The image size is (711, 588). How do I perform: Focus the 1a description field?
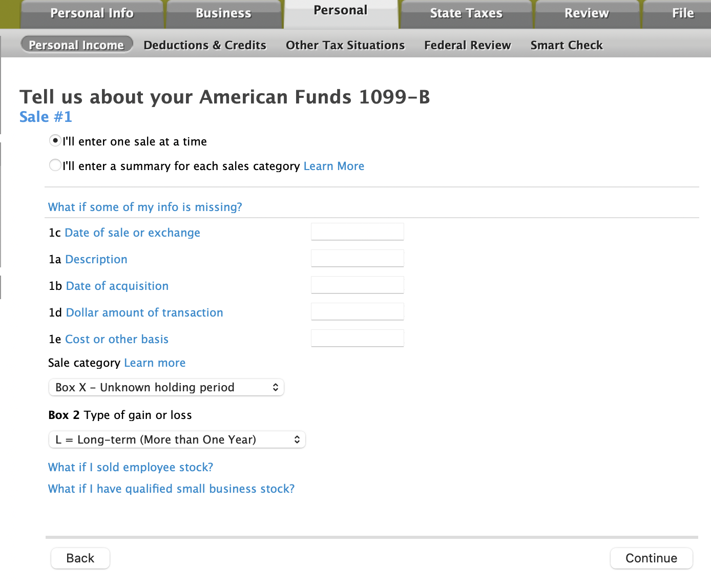(x=358, y=258)
